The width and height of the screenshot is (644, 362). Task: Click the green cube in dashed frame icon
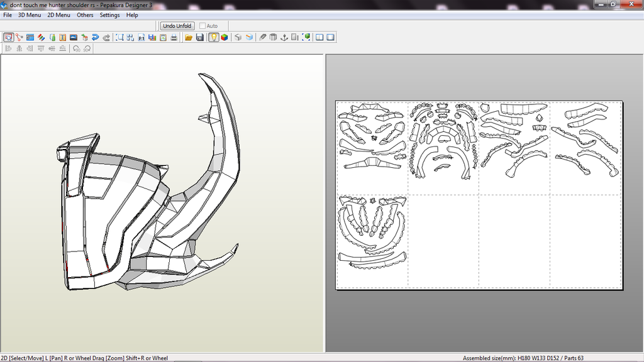(x=306, y=37)
